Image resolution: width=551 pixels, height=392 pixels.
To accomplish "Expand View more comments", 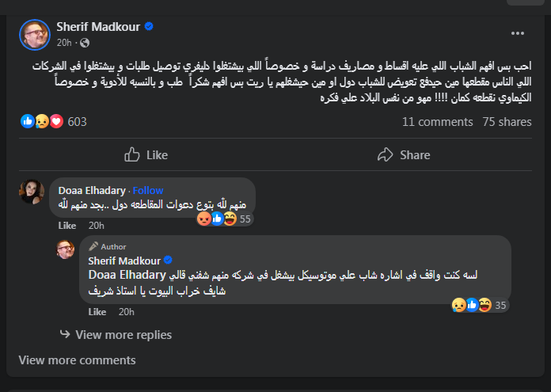I will 77,360.
